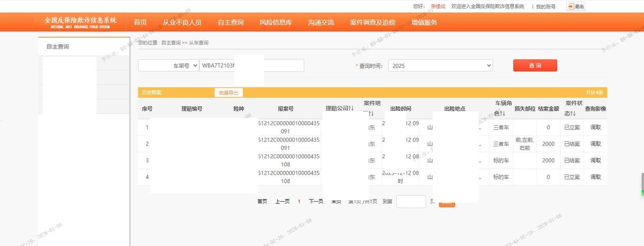Open the 首页 navigation menu
Screen dimensions: 644x246
140,22
